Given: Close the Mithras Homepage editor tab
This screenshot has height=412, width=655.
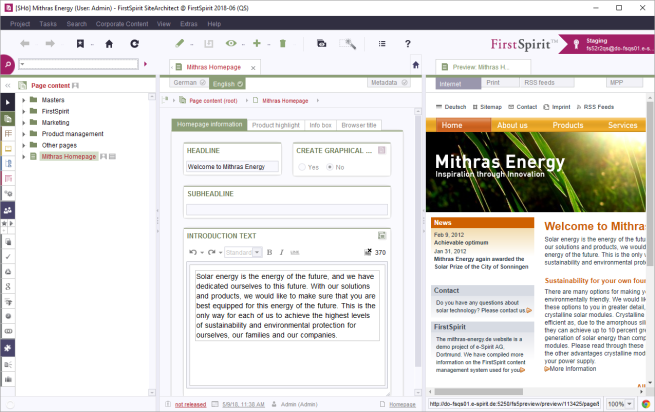Looking at the screenshot, I should pos(253,68).
